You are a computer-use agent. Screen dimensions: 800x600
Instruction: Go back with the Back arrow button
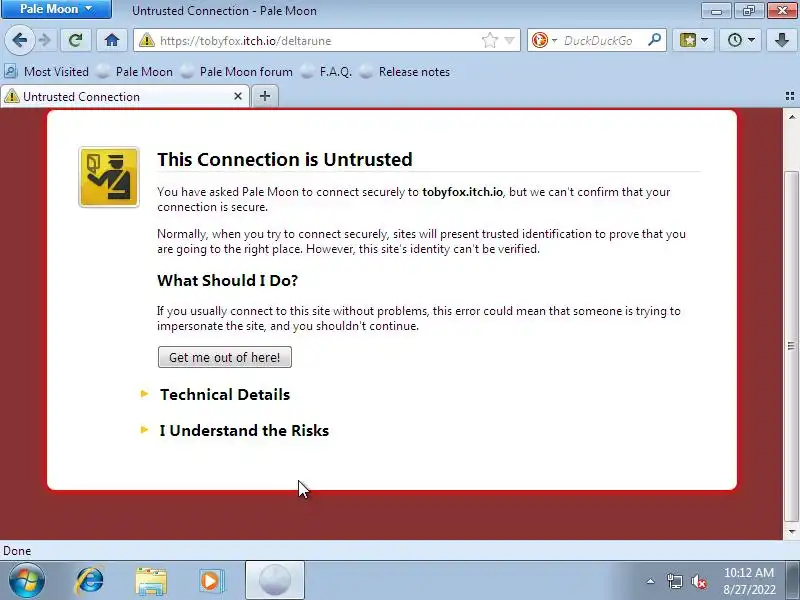(x=20, y=40)
